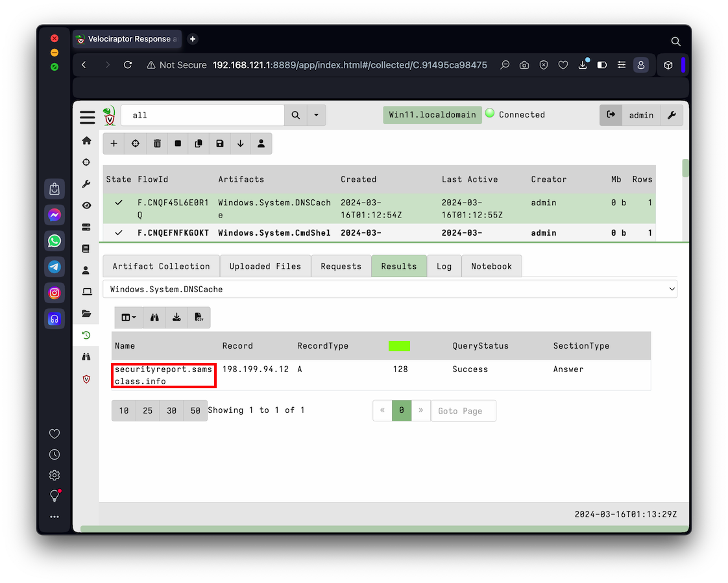Open Notebooks book sidebar icon
The image size is (728, 583).
[86, 249]
